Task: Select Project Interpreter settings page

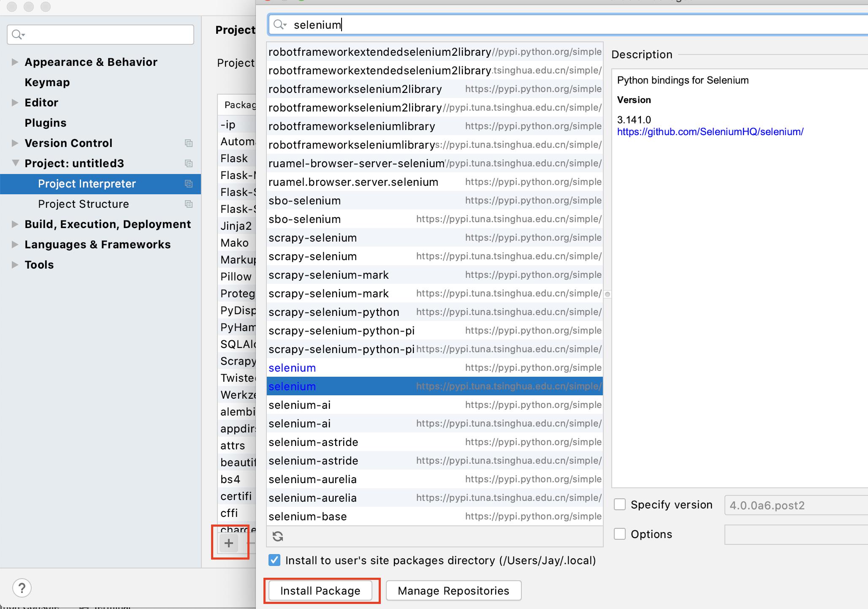Action: click(x=100, y=184)
